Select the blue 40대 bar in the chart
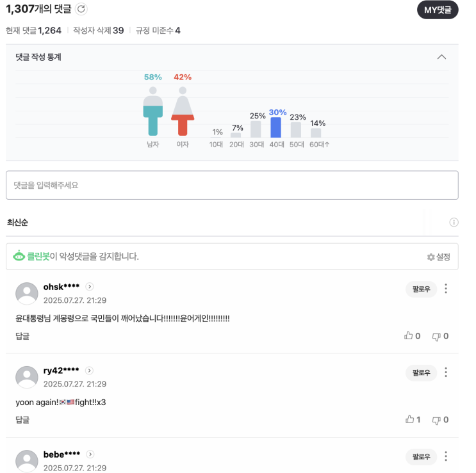Viewport: 476px width, 473px height. point(275,127)
